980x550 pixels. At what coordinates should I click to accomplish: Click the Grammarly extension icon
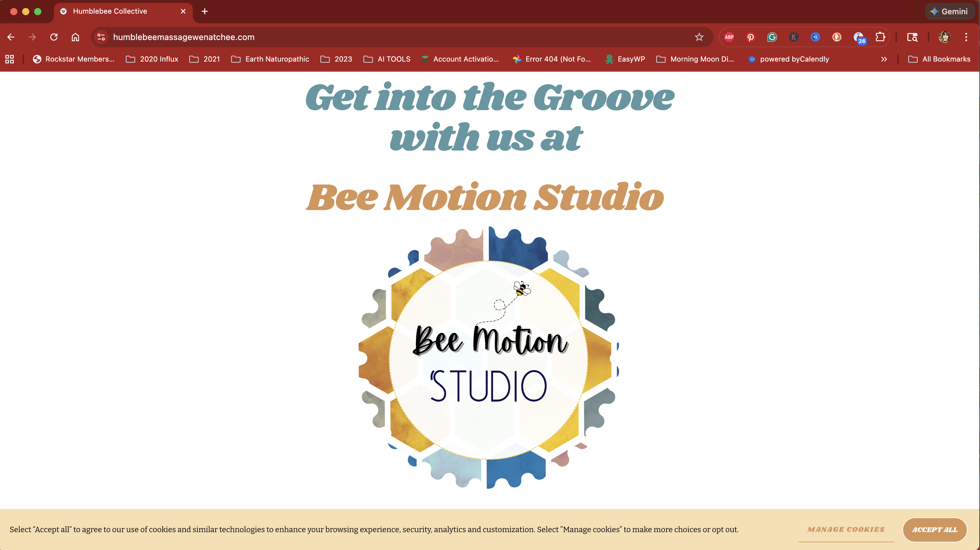coord(772,37)
